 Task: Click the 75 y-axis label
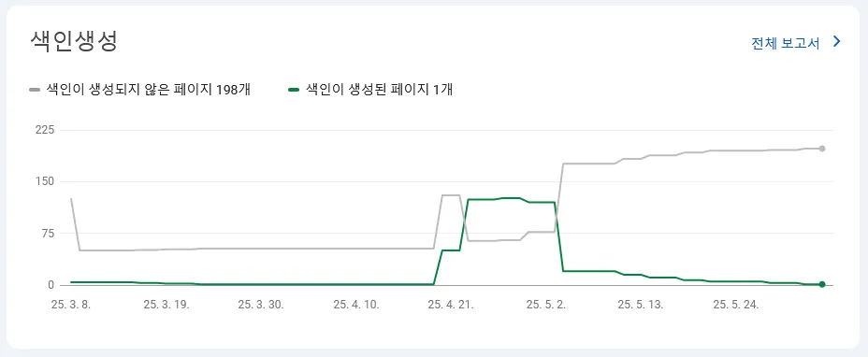point(47,233)
